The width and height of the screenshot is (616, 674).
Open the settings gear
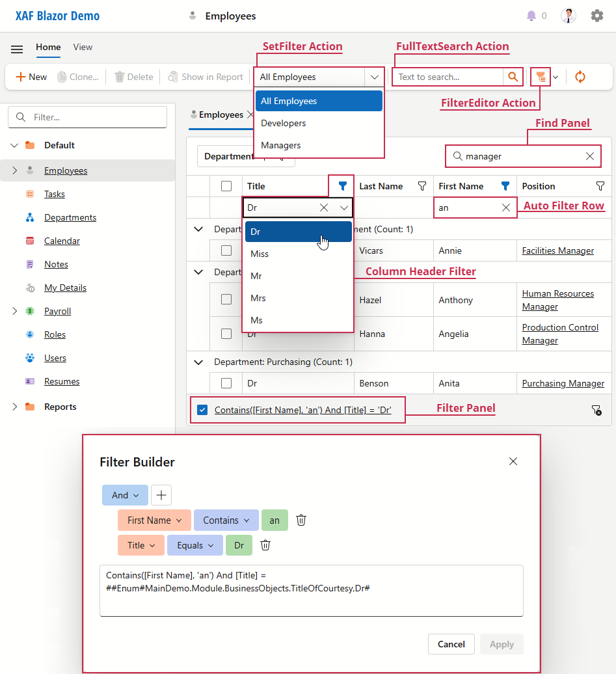[596, 16]
